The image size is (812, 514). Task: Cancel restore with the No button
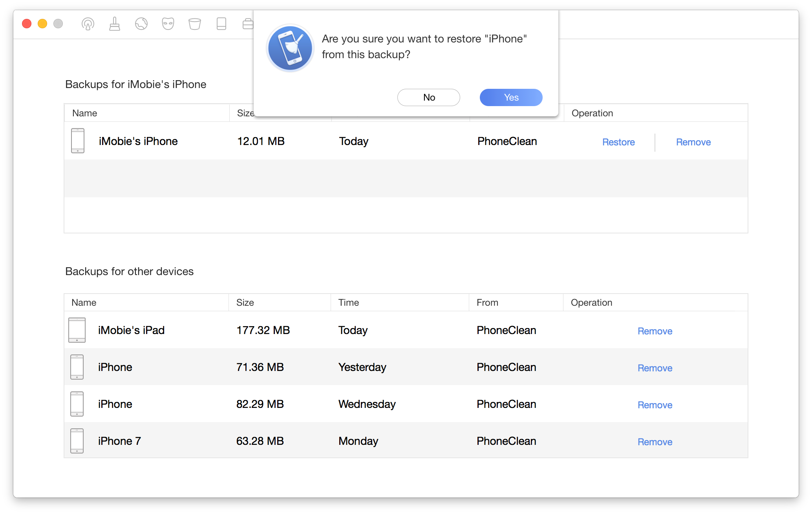[429, 97]
